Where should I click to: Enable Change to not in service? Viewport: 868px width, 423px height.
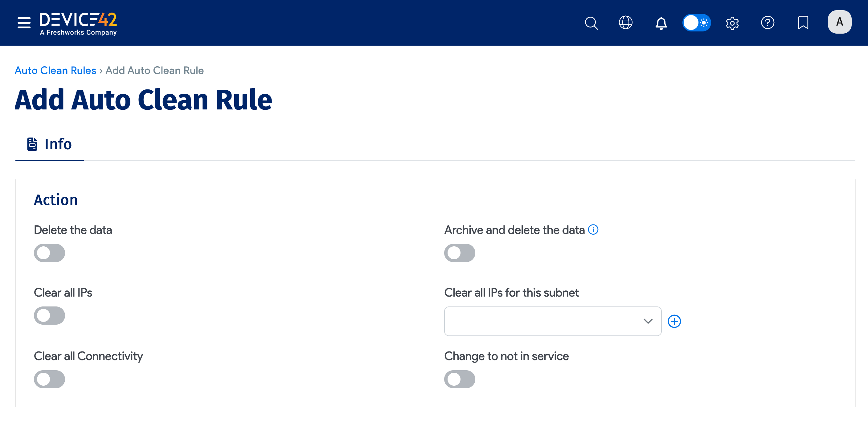460,379
